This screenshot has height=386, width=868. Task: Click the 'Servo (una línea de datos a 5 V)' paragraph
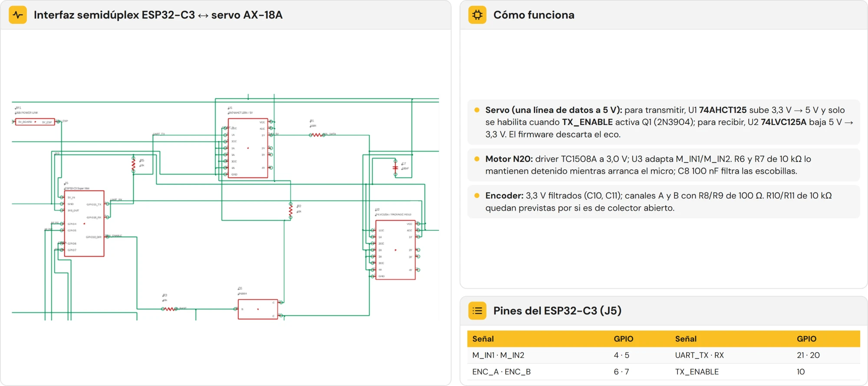[x=664, y=122]
